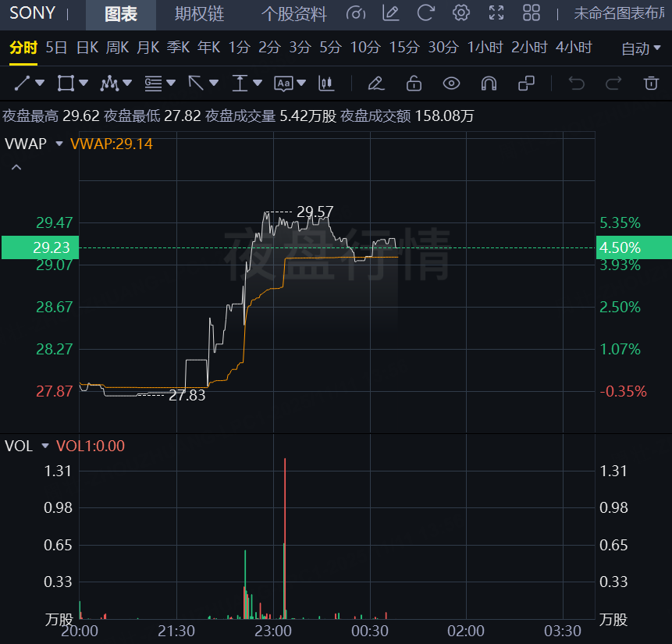The image size is (672, 644).
Task: Toggle the drawing lock icon
Action: coord(414,83)
